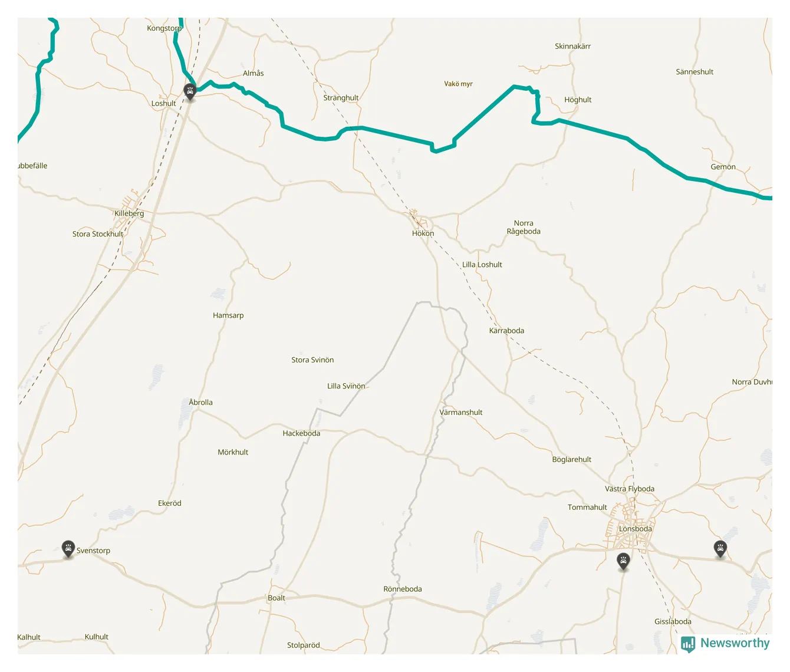
Task: Click the Stora Svinön label
Action: (312, 360)
